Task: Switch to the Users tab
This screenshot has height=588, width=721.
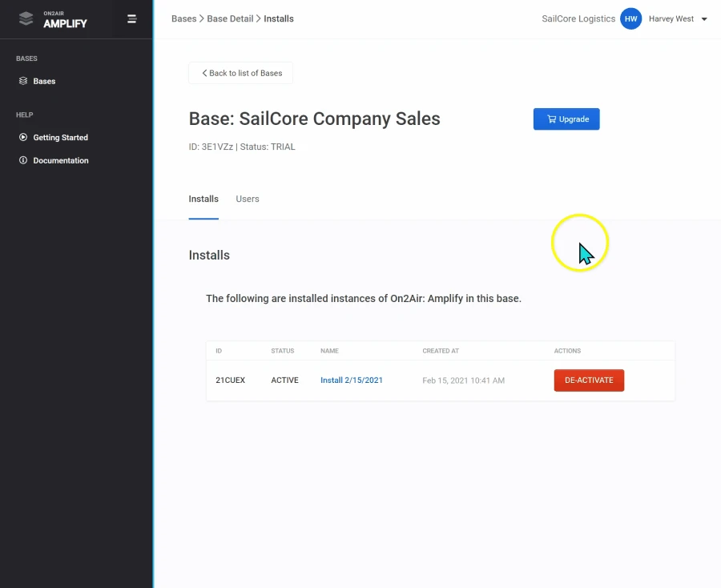Action: point(247,199)
